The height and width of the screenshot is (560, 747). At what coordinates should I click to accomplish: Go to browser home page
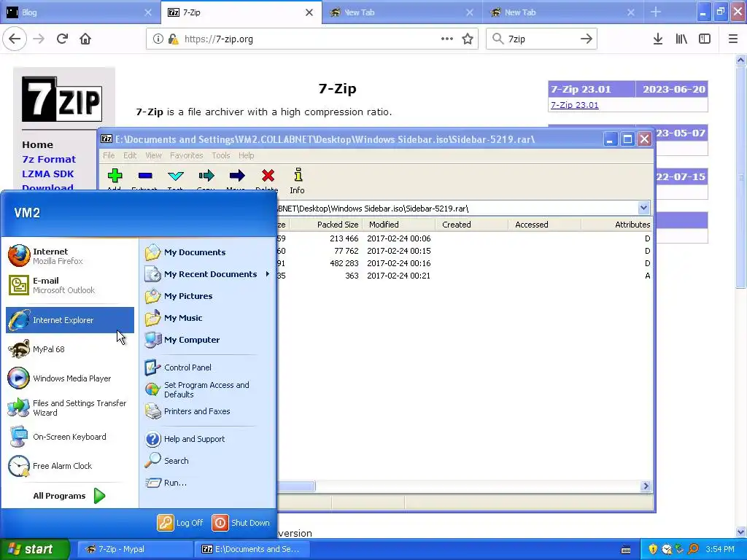coord(85,39)
